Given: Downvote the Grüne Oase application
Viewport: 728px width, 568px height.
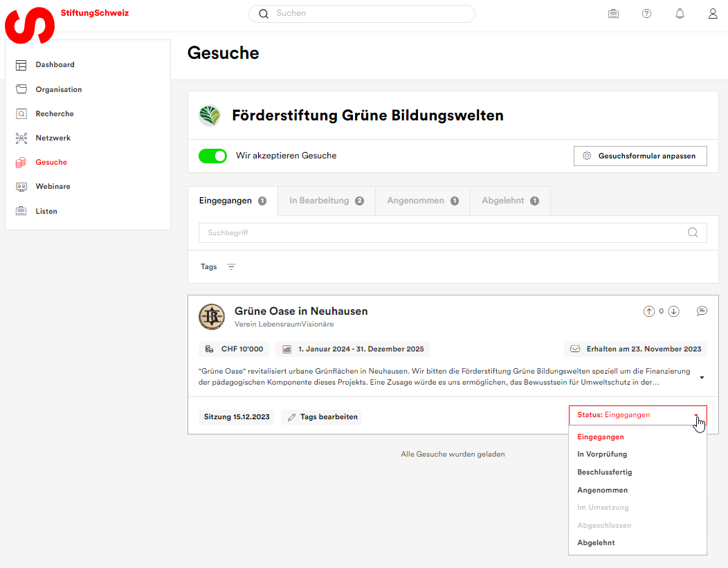Looking at the screenshot, I should click(673, 311).
